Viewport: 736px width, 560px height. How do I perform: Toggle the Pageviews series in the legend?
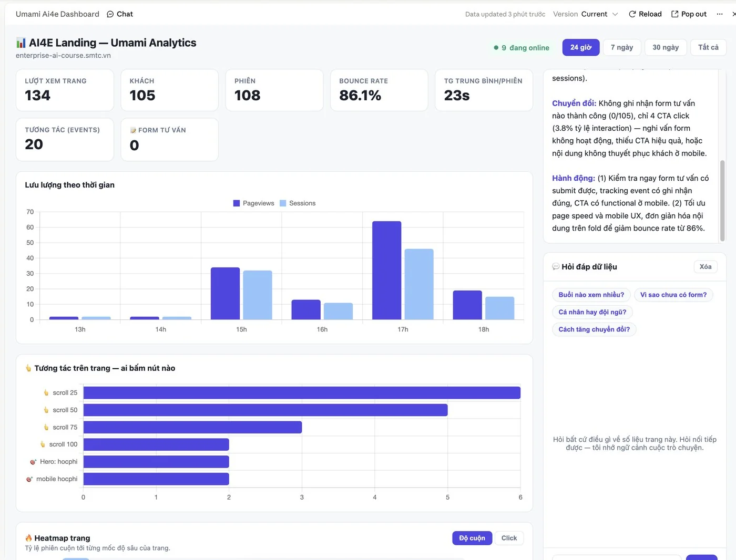254,203
